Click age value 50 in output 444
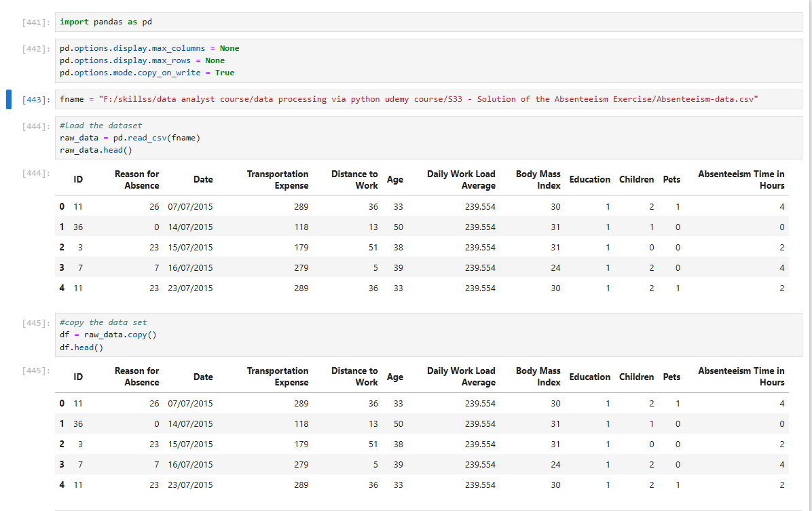 coord(399,227)
